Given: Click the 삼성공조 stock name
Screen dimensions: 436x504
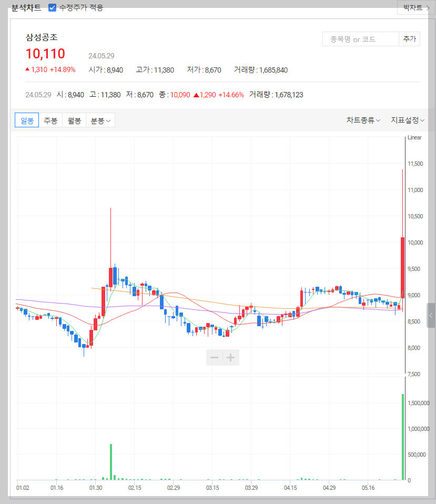Looking at the screenshot, I should 42,37.
